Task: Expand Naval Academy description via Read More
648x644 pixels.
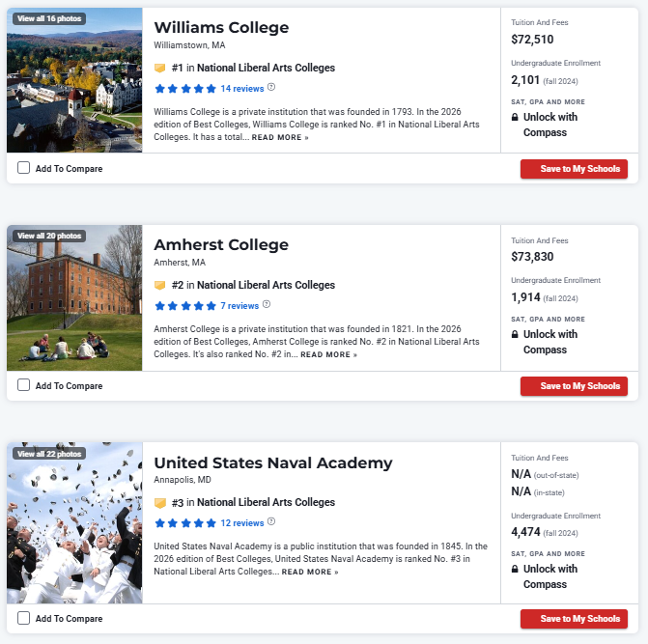Action: 309,573
